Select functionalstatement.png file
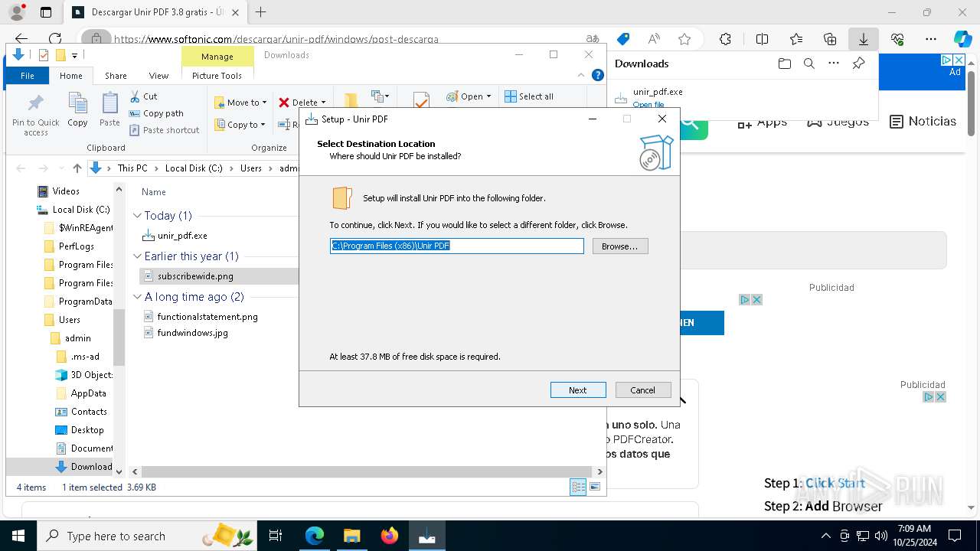 pos(207,317)
